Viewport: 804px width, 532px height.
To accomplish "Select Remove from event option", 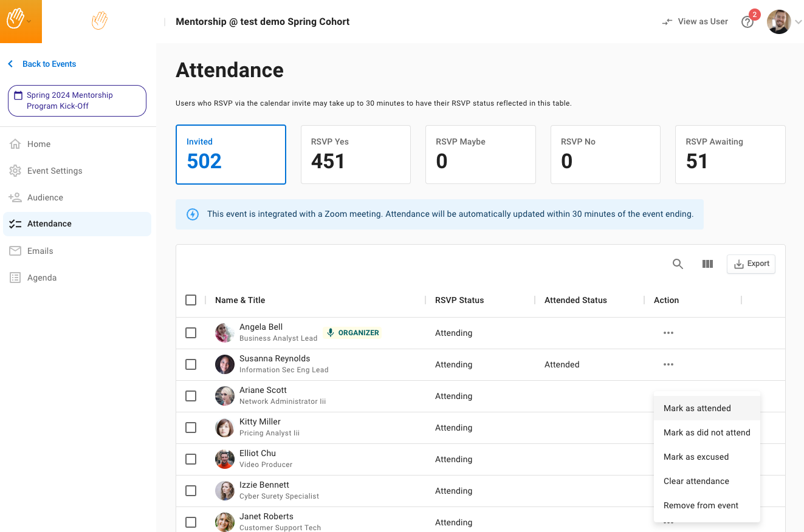I will coord(701,505).
